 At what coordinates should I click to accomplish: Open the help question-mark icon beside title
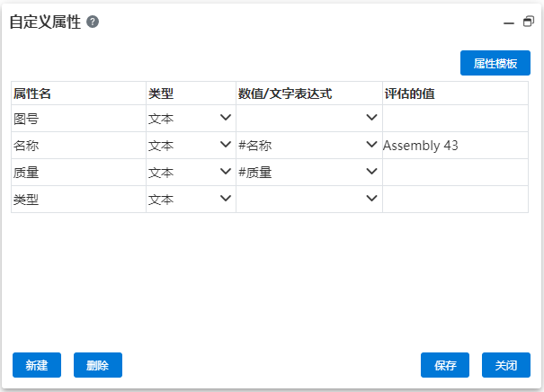[x=93, y=22]
